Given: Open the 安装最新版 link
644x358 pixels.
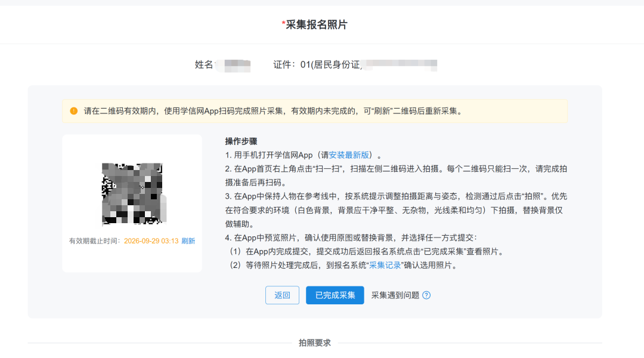Looking at the screenshot, I should pyautogui.click(x=349, y=155).
